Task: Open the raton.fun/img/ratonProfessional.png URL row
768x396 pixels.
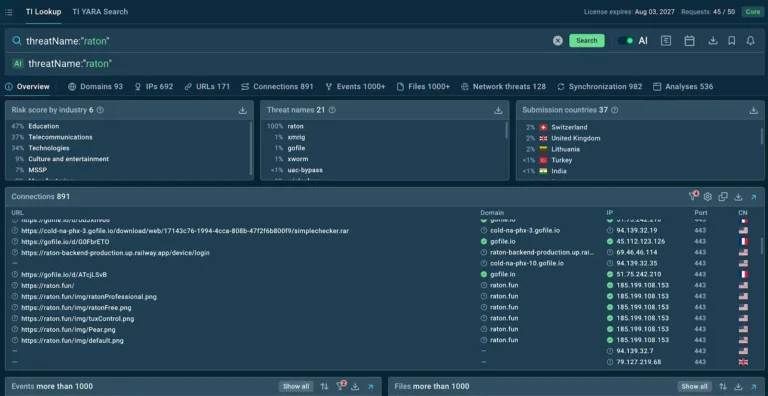Action: pyautogui.click(x=89, y=297)
